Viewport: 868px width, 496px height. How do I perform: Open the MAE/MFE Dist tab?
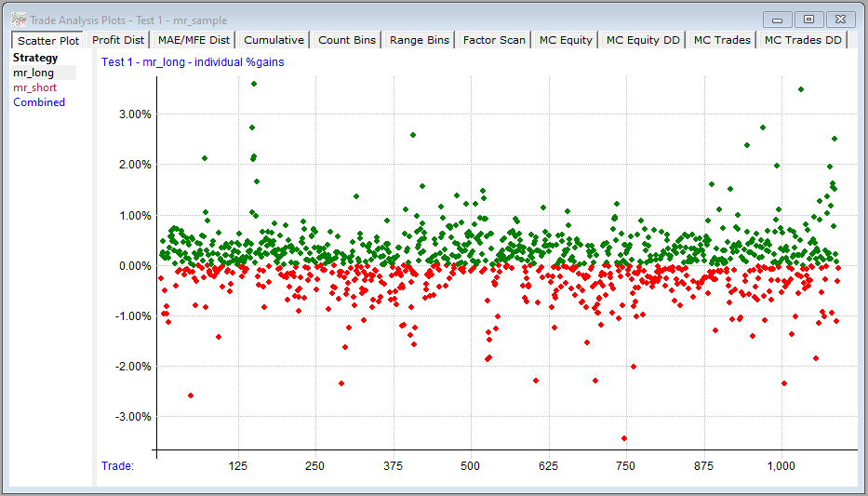194,40
